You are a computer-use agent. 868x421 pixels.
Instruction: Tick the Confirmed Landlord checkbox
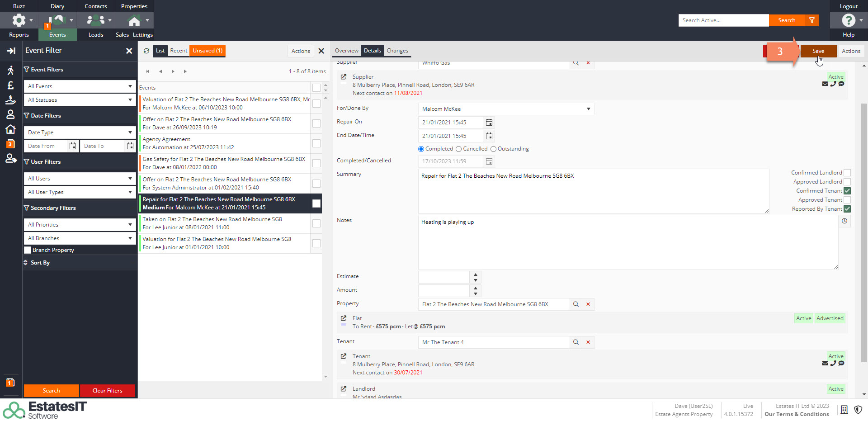click(847, 173)
